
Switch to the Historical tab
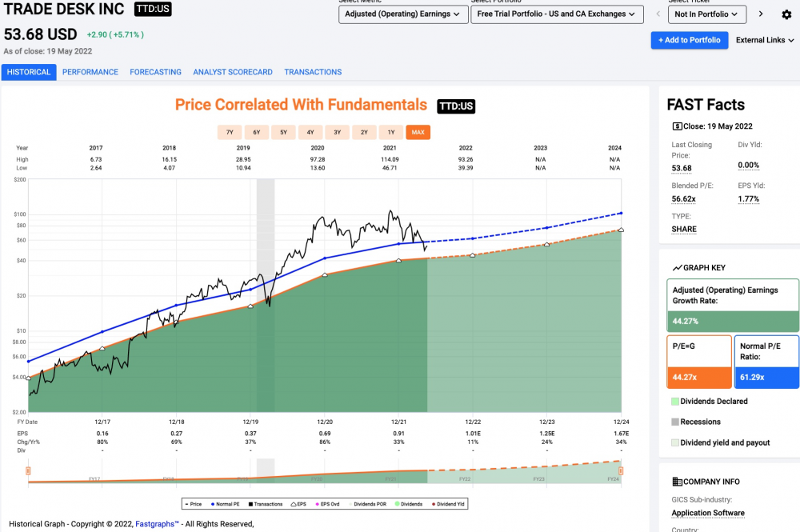click(x=29, y=72)
